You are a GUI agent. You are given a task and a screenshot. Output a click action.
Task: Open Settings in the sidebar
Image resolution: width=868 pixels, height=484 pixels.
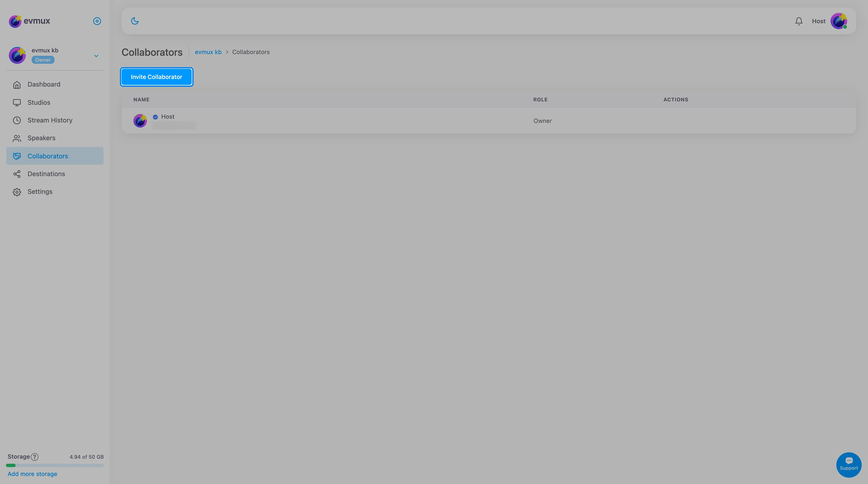(55, 192)
